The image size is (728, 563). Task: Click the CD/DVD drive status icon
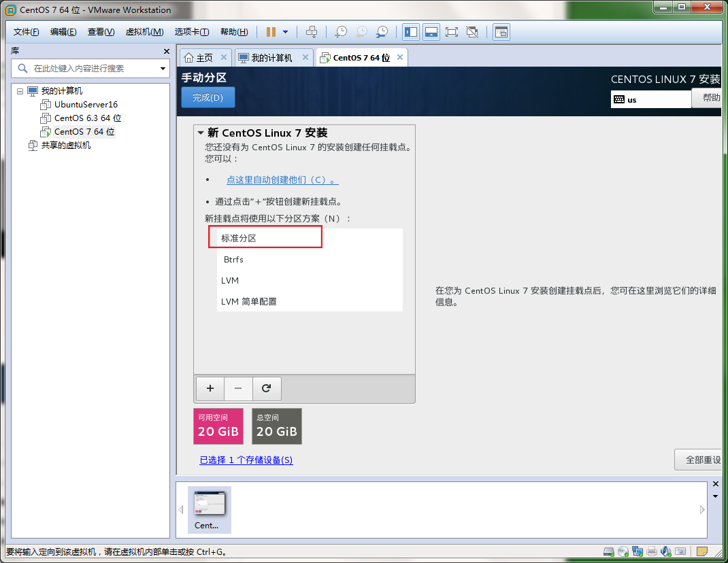pos(623,551)
